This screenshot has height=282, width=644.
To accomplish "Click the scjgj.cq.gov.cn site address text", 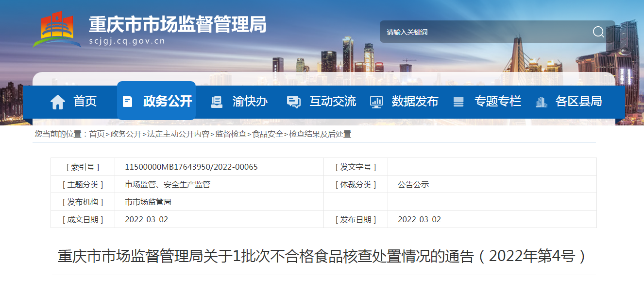I will pyautogui.click(x=127, y=41).
